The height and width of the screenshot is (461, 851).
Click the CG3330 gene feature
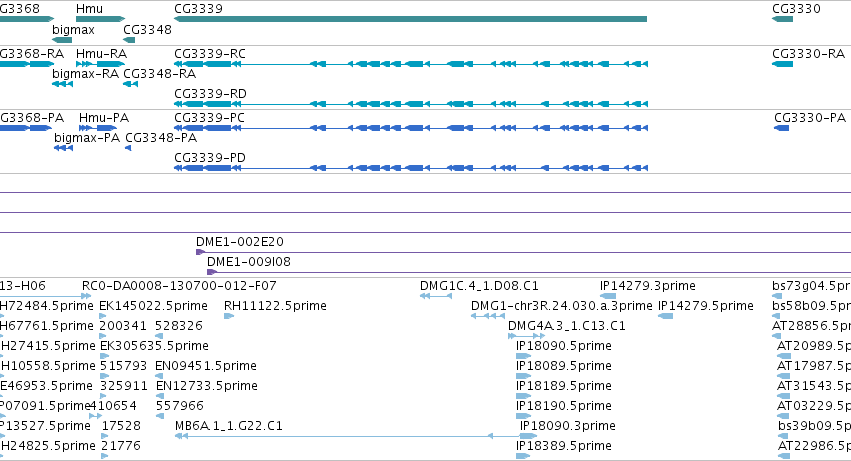(x=782, y=19)
